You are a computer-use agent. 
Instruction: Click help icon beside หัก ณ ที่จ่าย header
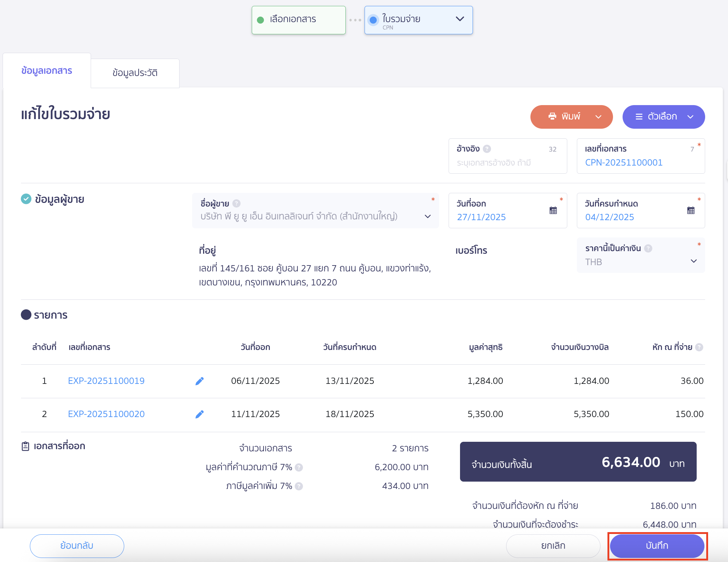tap(699, 347)
